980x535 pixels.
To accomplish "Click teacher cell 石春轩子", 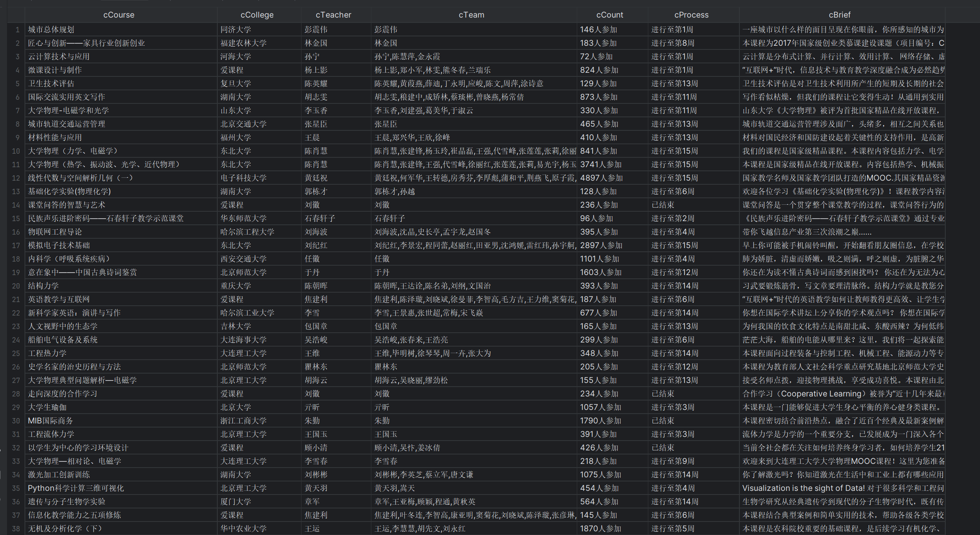I will pyautogui.click(x=320, y=219).
